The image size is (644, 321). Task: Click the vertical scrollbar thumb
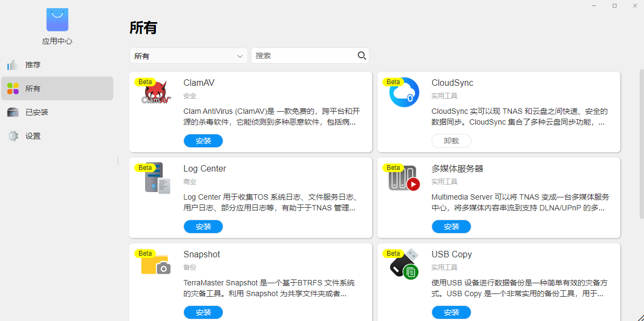pos(641,144)
